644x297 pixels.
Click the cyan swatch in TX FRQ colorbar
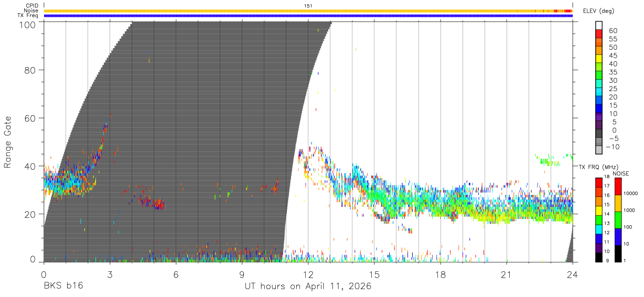coord(599,229)
